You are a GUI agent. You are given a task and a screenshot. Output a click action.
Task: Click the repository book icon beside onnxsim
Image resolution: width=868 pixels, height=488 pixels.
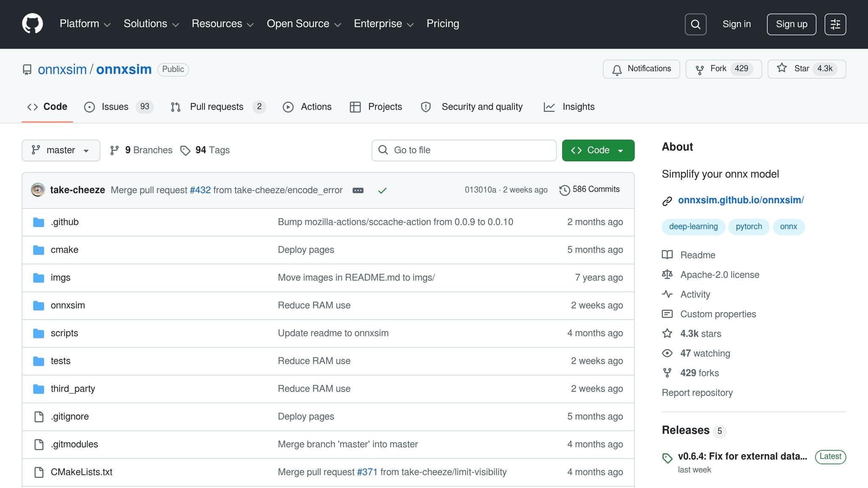[27, 69]
